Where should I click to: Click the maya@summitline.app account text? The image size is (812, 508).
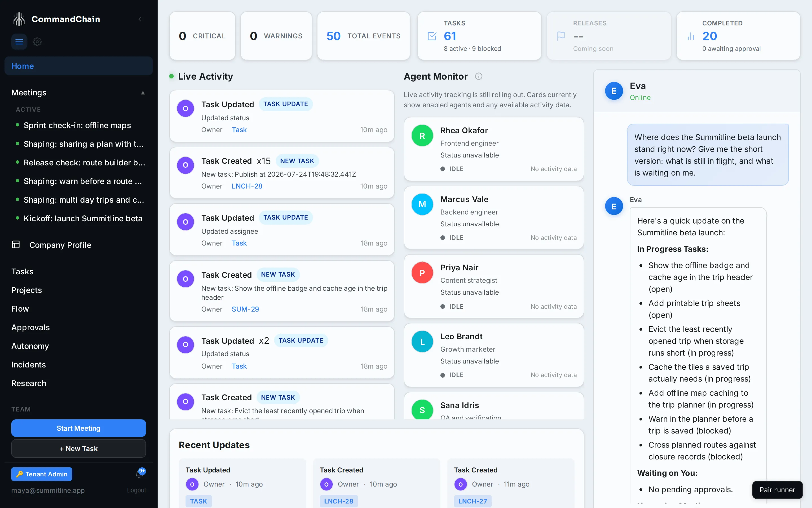point(48,490)
